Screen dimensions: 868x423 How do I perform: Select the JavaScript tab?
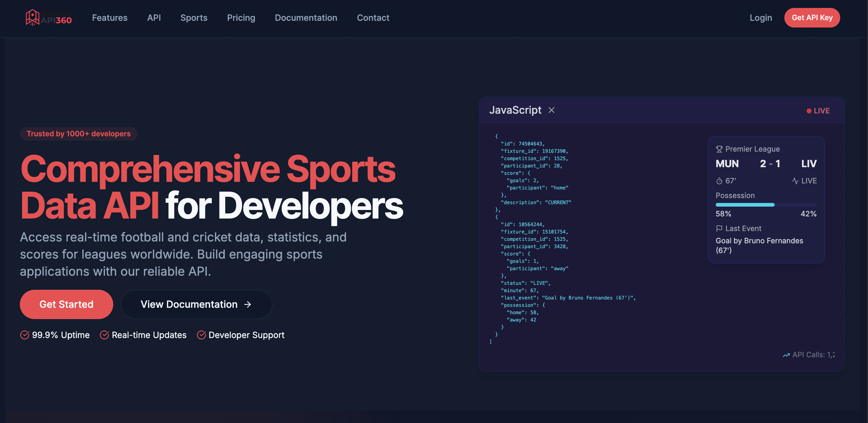[x=515, y=110]
